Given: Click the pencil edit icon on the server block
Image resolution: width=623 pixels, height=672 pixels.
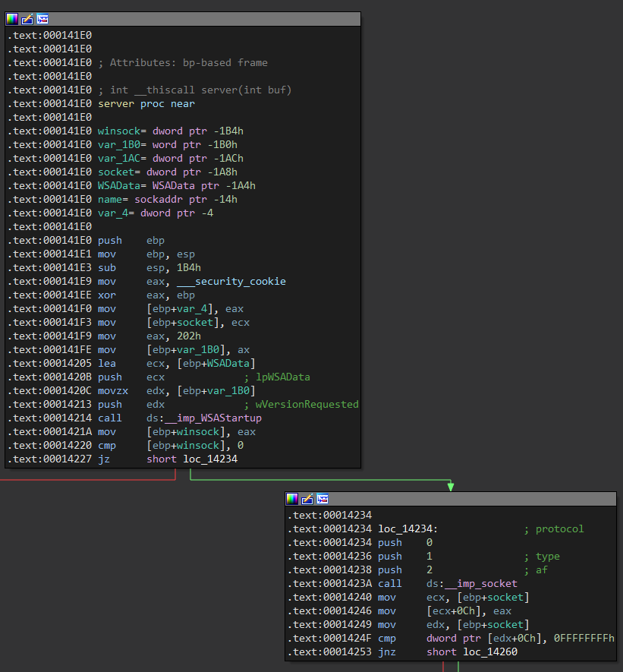Looking at the screenshot, I should pos(27,19).
